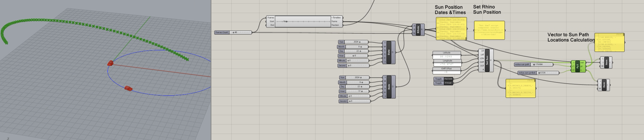Select the RDate component node
The height and width of the screenshot is (140, 644).
pos(418,30)
